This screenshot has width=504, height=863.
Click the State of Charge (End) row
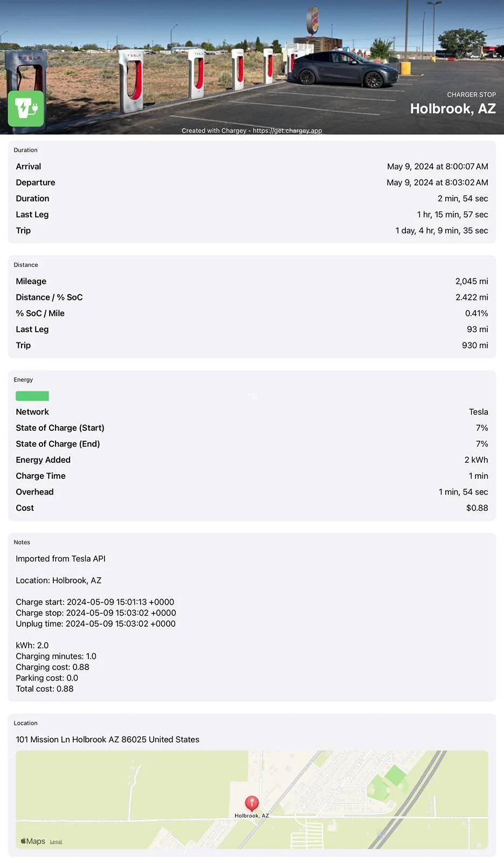(252, 444)
